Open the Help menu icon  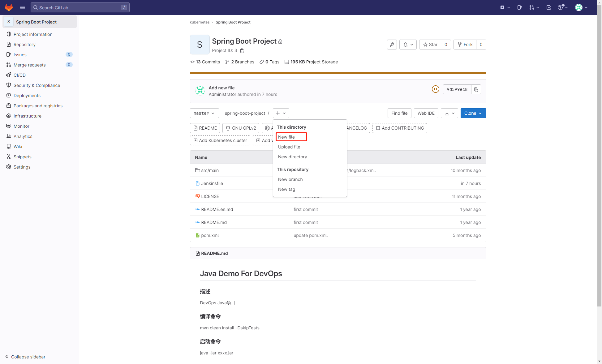(x=563, y=7)
